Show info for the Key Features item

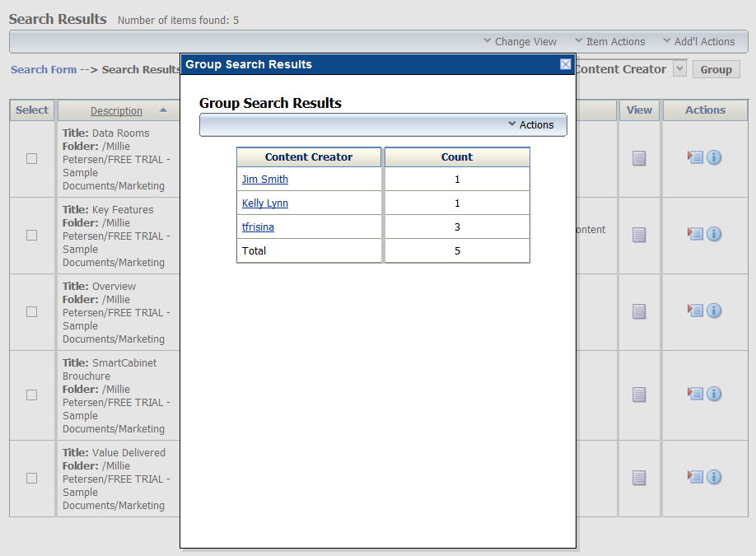point(714,234)
